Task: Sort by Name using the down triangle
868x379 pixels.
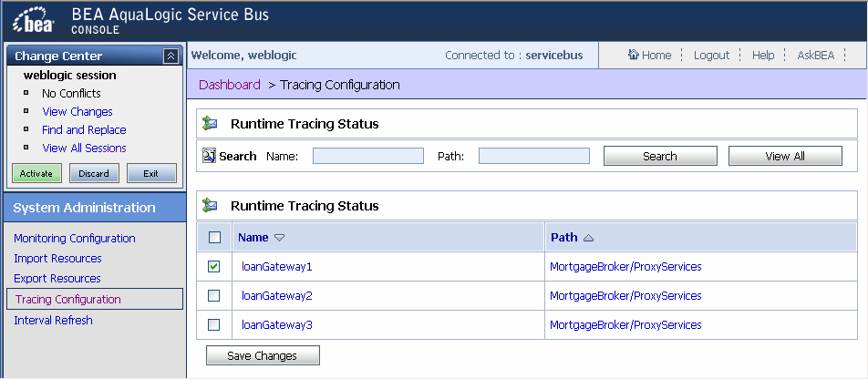Action: [x=280, y=238]
